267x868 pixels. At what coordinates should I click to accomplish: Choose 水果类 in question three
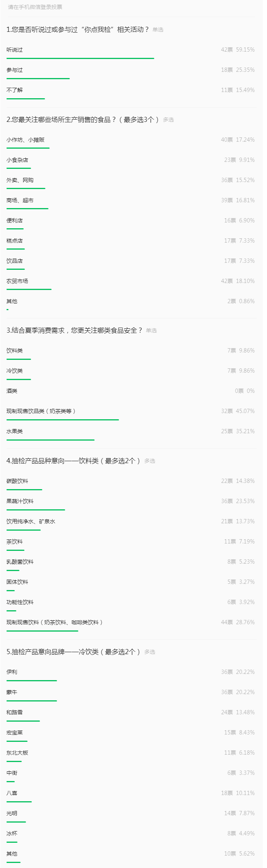[x=131, y=434]
